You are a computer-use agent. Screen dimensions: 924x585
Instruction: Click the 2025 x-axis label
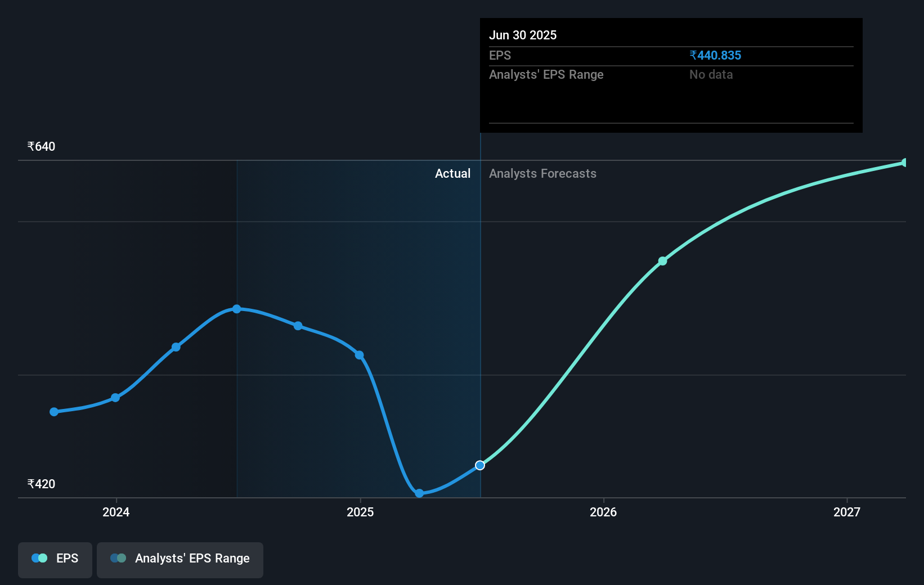pyautogui.click(x=360, y=512)
